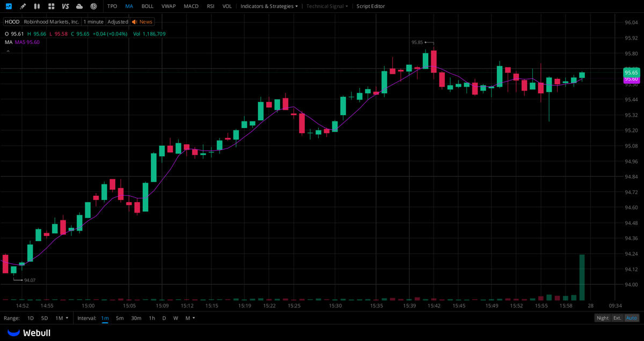Click the orange News speaker icon

(135, 22)
